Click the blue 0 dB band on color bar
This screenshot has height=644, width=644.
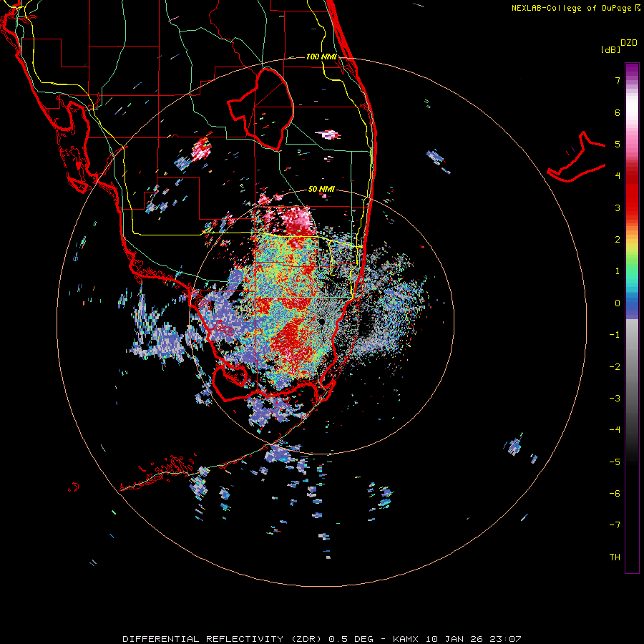pos(632,304)
